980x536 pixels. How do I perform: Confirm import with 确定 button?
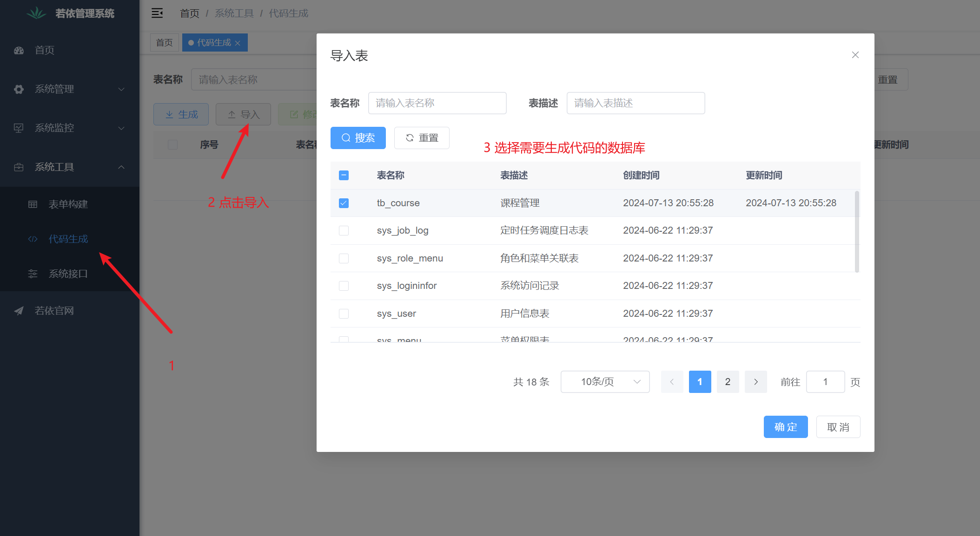pos(785,427)
